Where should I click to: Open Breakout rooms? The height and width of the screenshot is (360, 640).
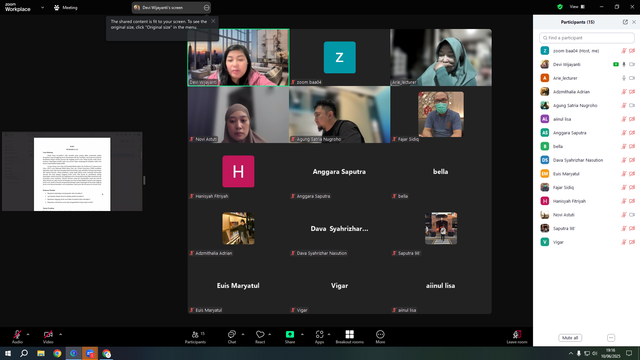point(349,337)
